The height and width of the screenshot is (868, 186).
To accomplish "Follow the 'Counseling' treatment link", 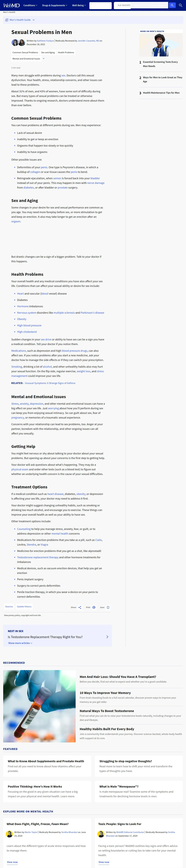I will pos(24,529).
